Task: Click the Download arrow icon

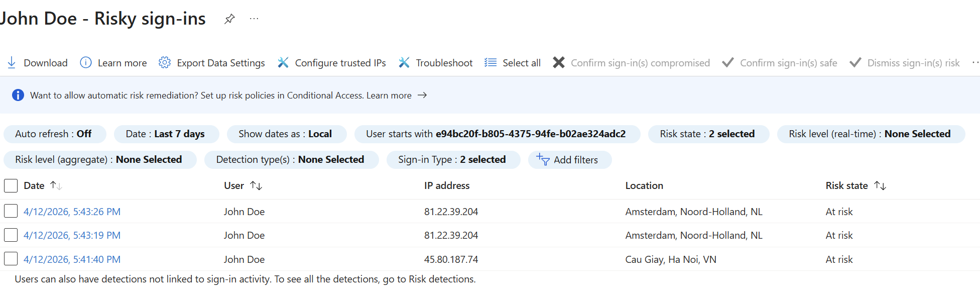Action: [12, 63]
